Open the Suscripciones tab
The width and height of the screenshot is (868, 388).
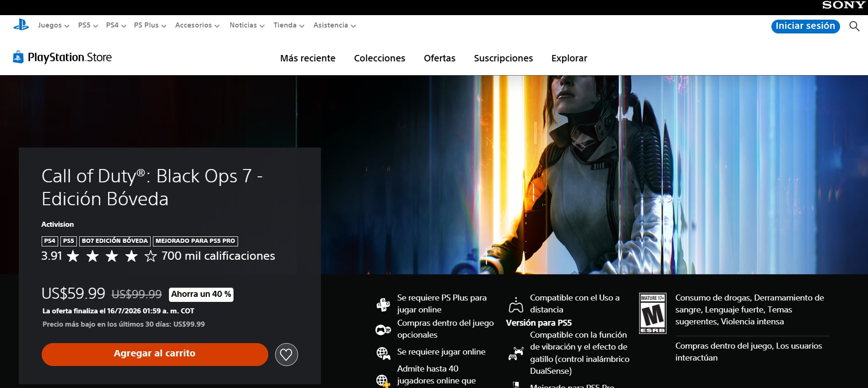click(503, 58)
